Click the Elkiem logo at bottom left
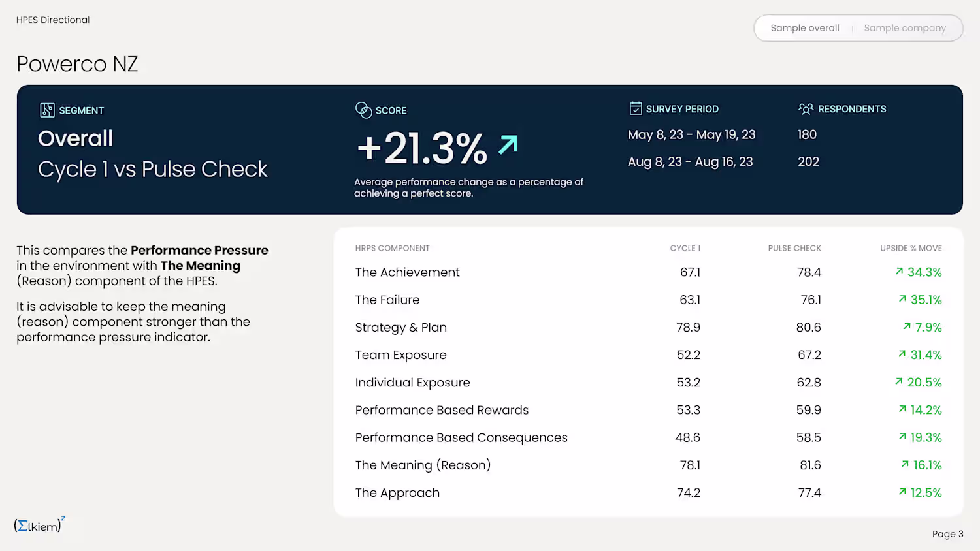Image resolution: width=980 pixels, height=551 pixels. click(39, 525)
